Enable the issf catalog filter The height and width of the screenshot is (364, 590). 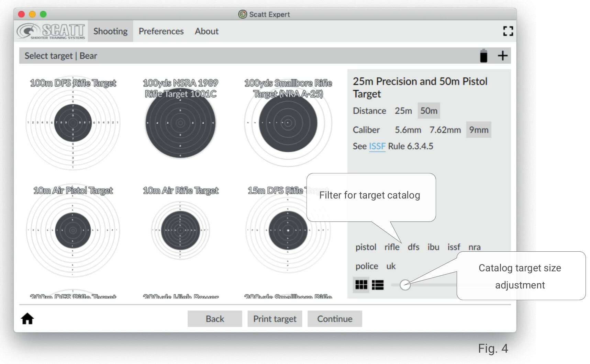pos(454,247)
